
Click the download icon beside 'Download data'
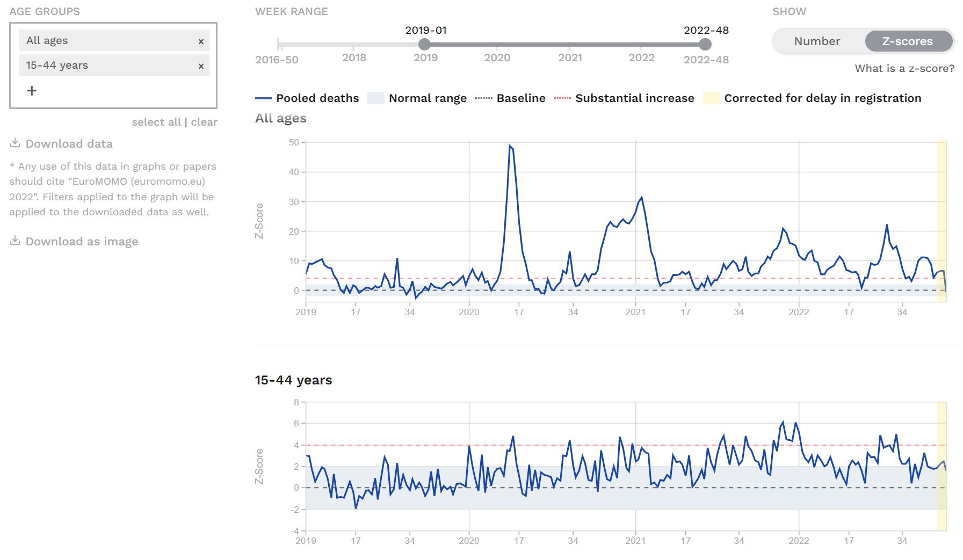15,143
